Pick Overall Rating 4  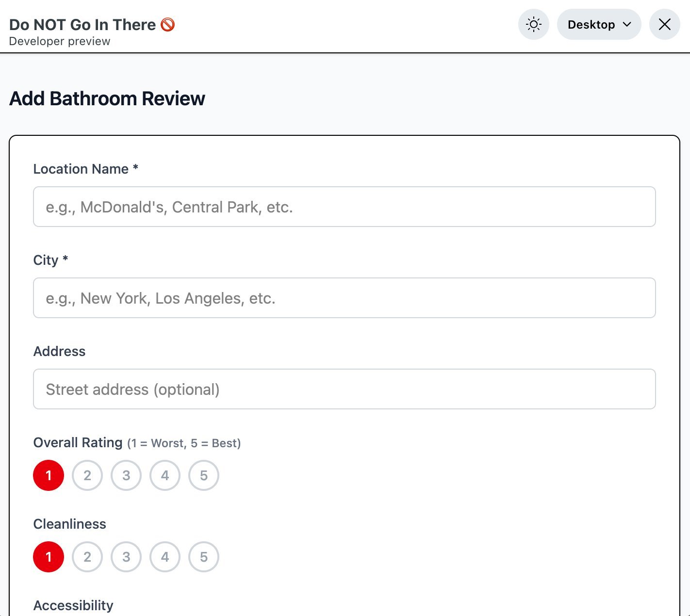point(165,475)
